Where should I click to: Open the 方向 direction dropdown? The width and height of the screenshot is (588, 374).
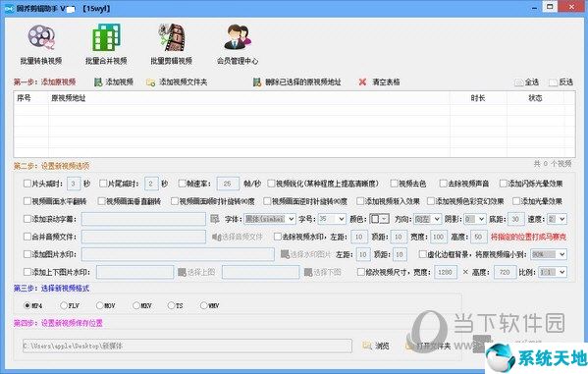(427, 219)
